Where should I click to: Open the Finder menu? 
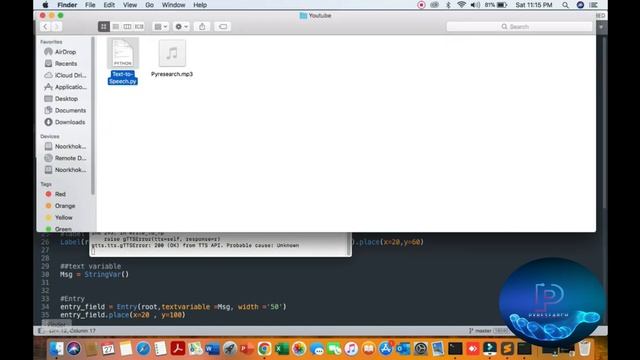(x=67, y=5)
